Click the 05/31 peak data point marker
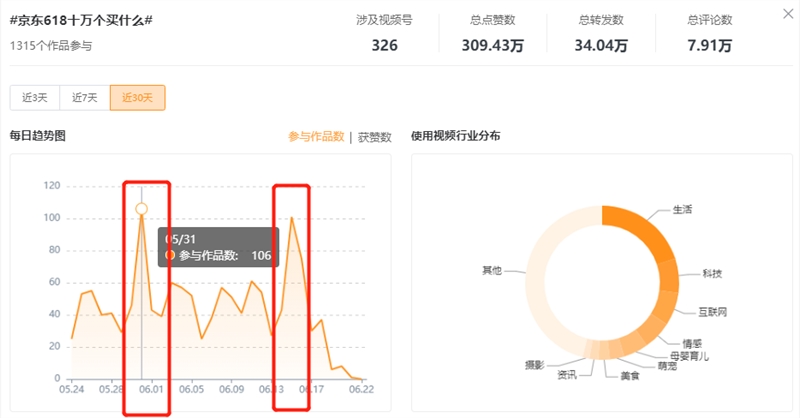Image resolution: width=800 pixels, height=418 pixels. [141, 209]
